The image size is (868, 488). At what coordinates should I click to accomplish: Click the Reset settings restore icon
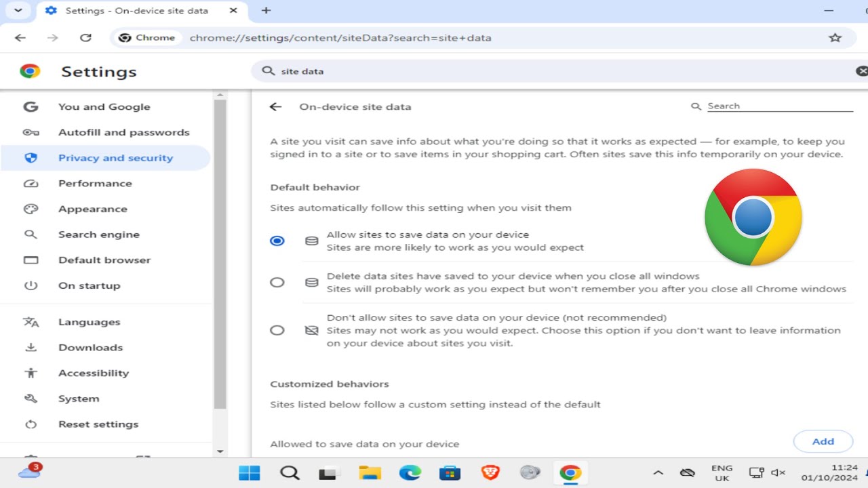coord(31,424)
